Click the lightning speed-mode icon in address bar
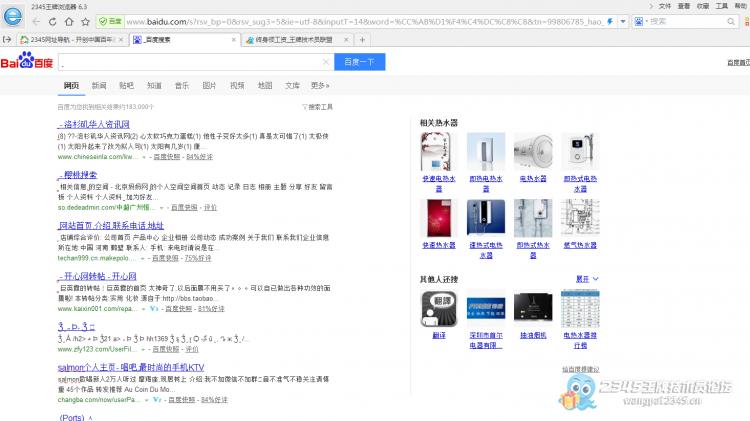 click(x=610, y=22)
